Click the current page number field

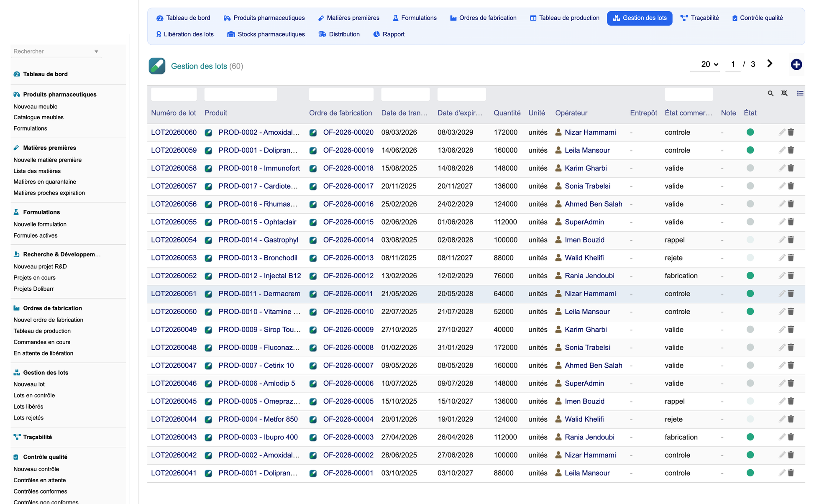pyautogui.click(x=732, y=64)
